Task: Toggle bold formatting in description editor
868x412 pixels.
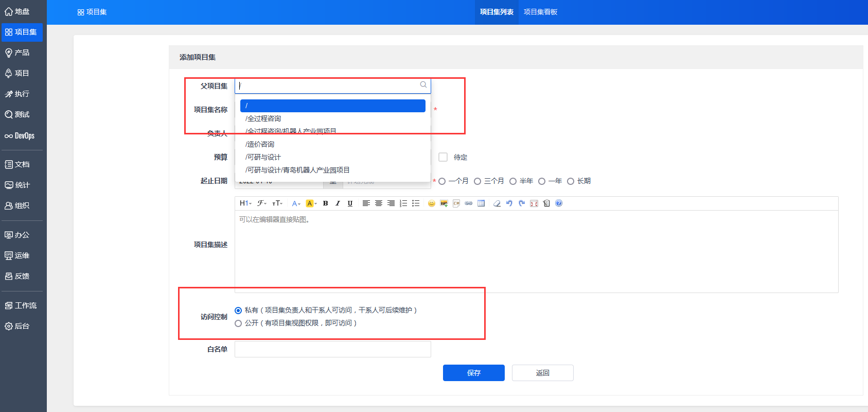Action: pyautogui.click(x=325, y=203)
